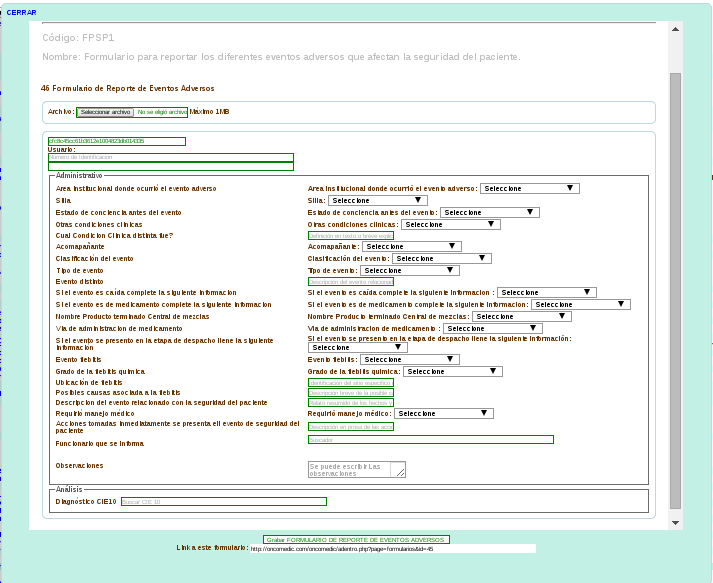713x583 pixels.
Task: Click the Seleccionar archivo button
Action: [x=105, y=112]
